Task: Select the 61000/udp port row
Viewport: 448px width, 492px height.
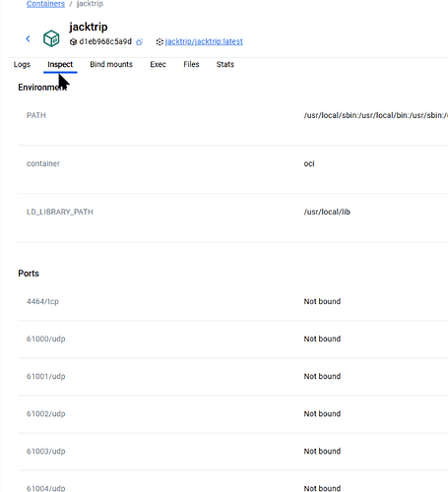Action: click(x=232, y=338)
